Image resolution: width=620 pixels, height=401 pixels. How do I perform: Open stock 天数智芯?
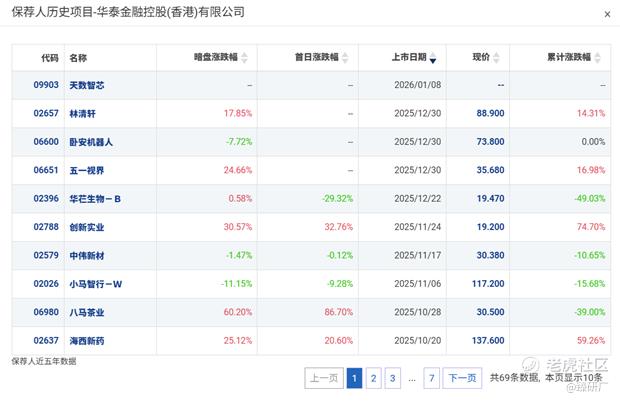point(87,85)
